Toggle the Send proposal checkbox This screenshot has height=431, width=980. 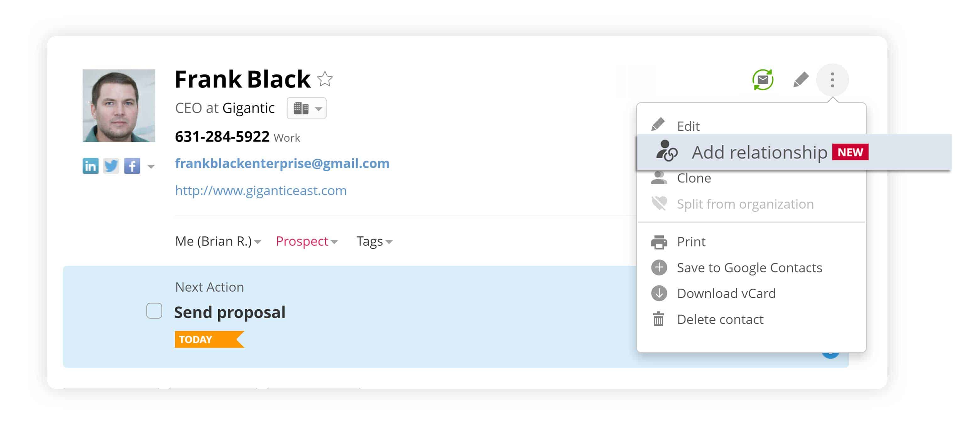(x=155, y=311)
